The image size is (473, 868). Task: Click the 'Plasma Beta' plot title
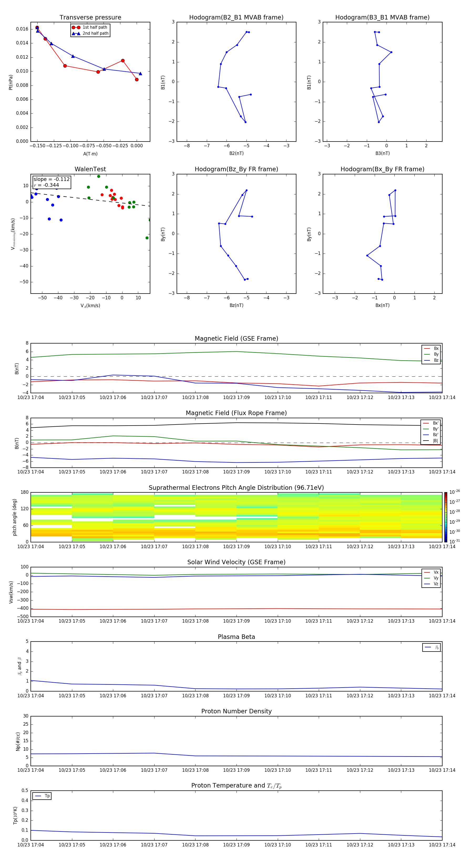pos(236,637)
